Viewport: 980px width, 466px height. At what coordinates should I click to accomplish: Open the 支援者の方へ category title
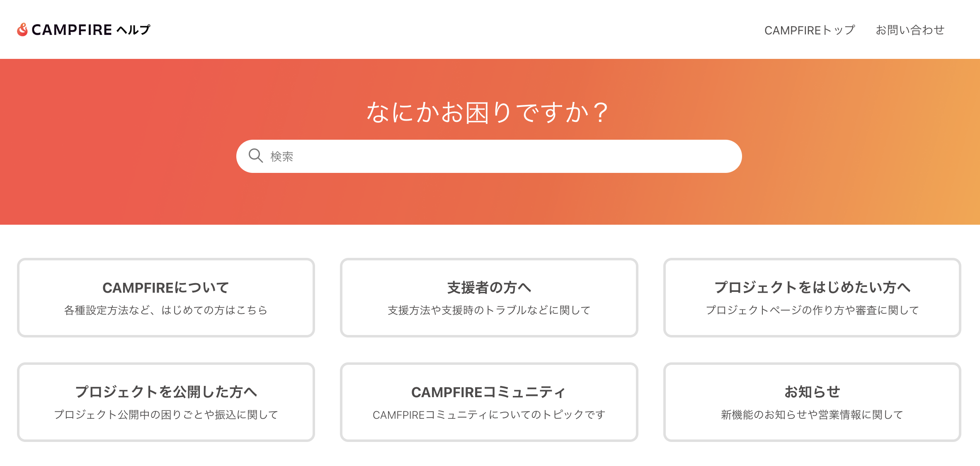point(489,287)
